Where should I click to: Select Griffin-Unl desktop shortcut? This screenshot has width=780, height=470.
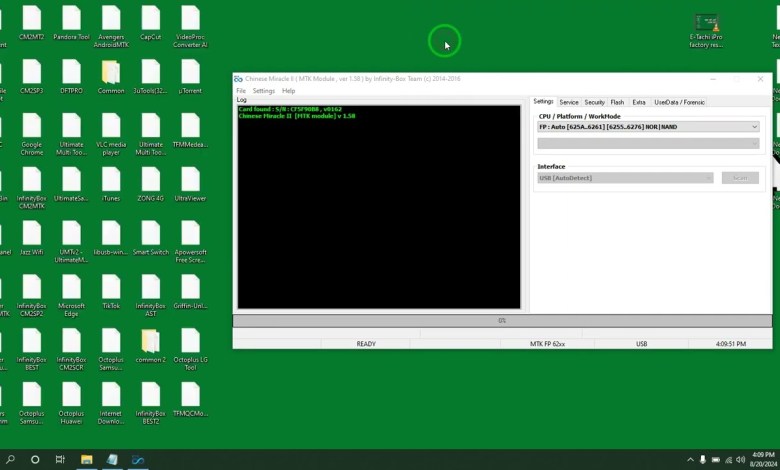pos(191,292)
